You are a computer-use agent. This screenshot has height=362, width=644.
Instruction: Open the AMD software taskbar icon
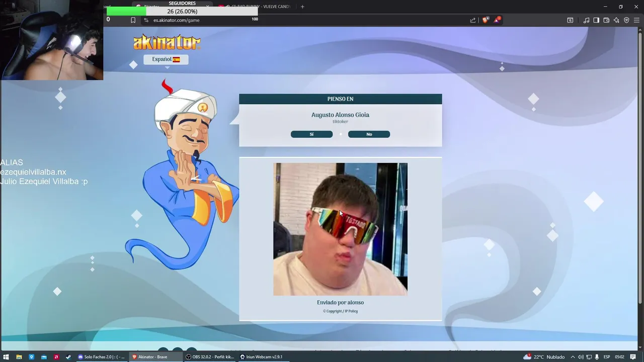[x=56, y=357]
